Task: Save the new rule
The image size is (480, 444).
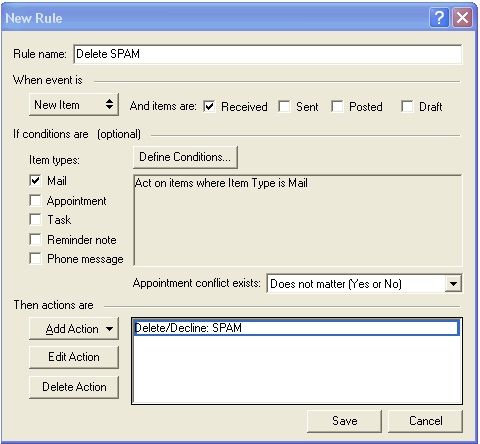Action: tap(344, 421)
